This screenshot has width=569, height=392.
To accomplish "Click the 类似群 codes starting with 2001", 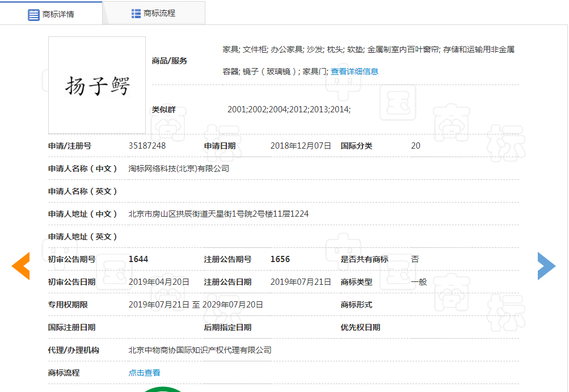I will pos(289,109).
